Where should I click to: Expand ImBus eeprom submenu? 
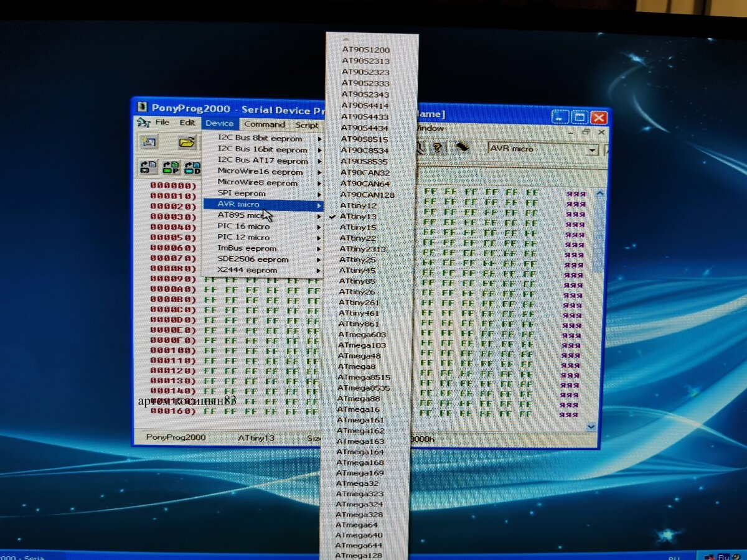(264, 248)
